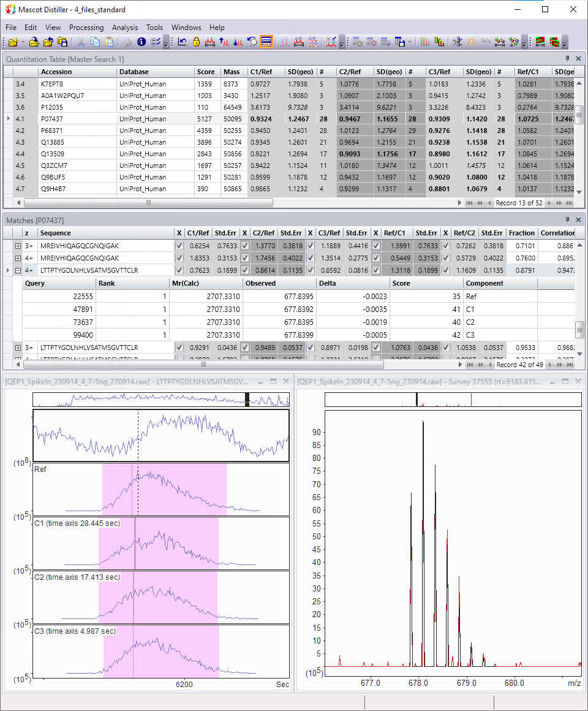Expand the 3+ LTTPTYGDLNHLVSATMSGVTTCLR row
The width and height of the screenshot is (588, 711).
point(18,348)
